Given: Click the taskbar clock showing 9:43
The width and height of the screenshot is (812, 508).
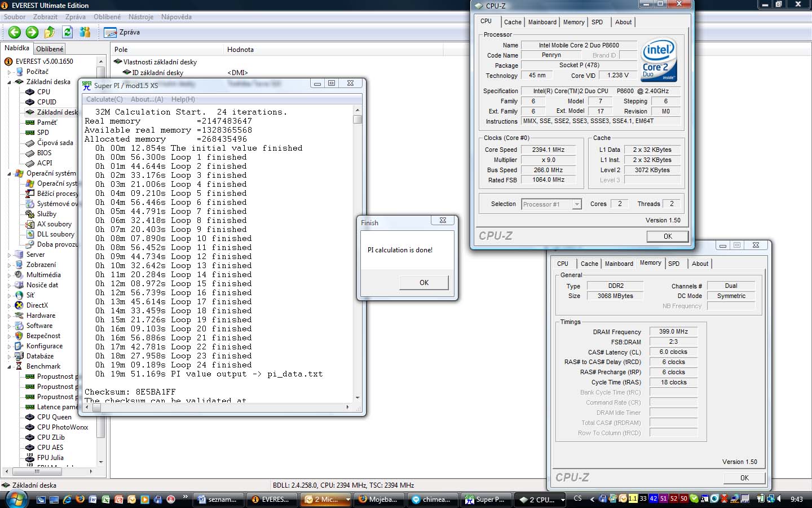Looking at the screenshot, I should 797,500.
